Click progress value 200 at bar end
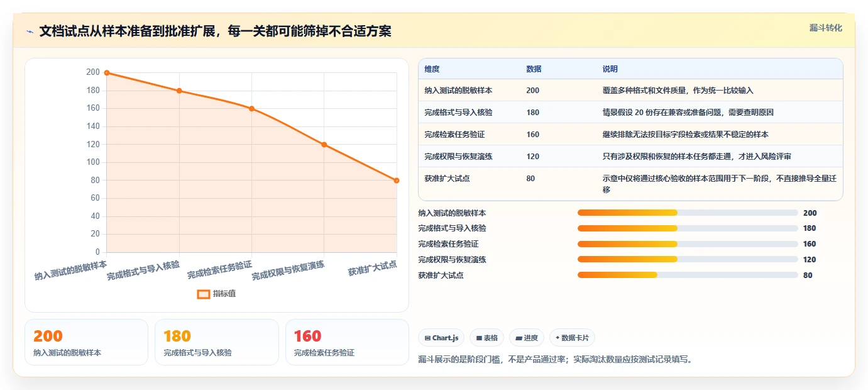This screenshot has height=390, width=868. [x=810, y=213]
